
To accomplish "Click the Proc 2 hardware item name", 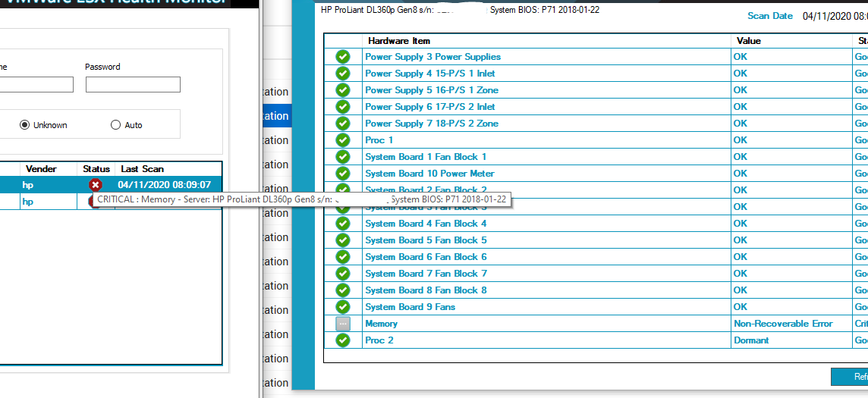I will 379,340.
